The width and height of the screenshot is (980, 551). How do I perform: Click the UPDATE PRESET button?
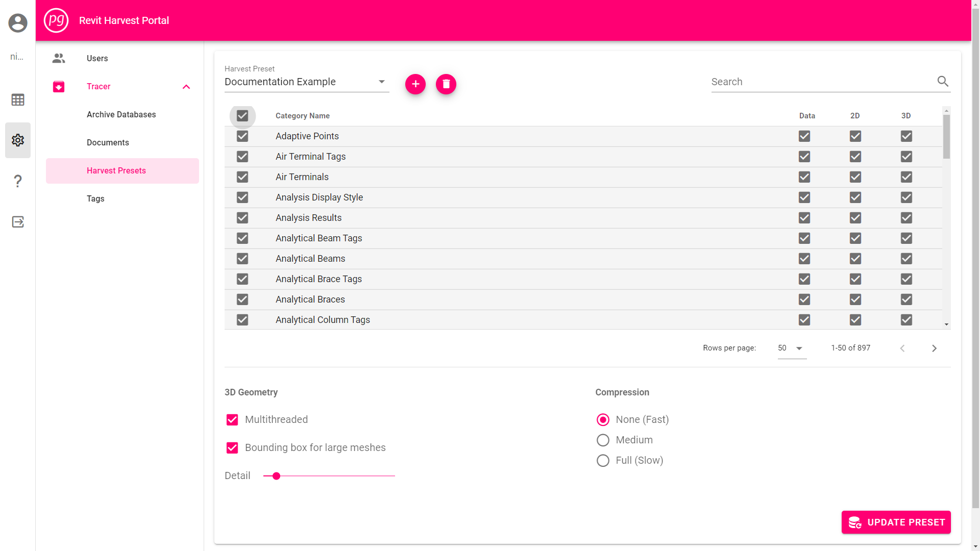point(896,522)
